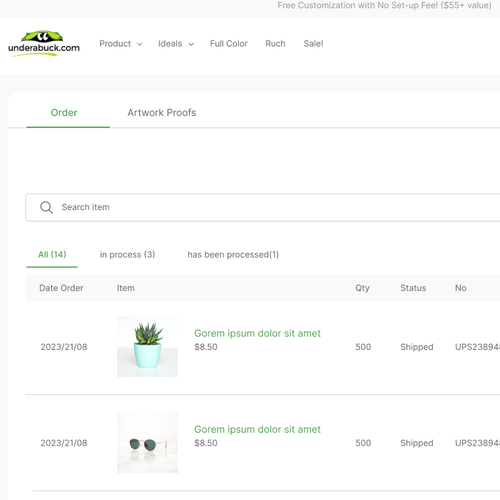Click the plant row's $8.50 price
The width and height of the screenshot is (500, 500).
(206, 347)
